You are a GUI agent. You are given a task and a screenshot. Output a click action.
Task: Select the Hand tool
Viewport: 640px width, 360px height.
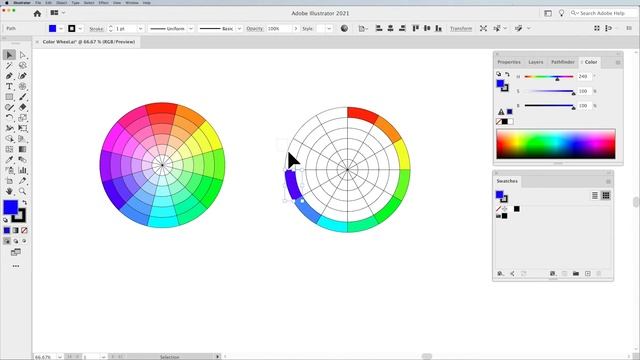9,191
